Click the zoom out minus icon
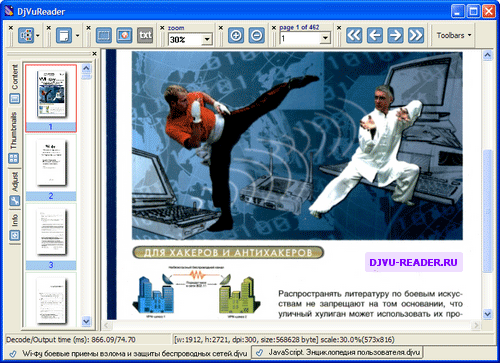Image resolution: width=500 pixels, height=363 pixels. coord(257,35)
